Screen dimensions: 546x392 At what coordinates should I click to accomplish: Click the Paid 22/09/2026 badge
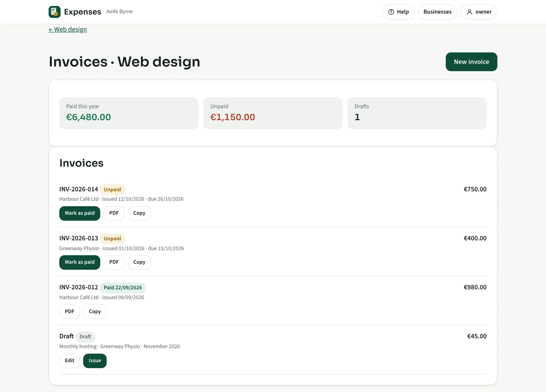click(x=123, y=288)
